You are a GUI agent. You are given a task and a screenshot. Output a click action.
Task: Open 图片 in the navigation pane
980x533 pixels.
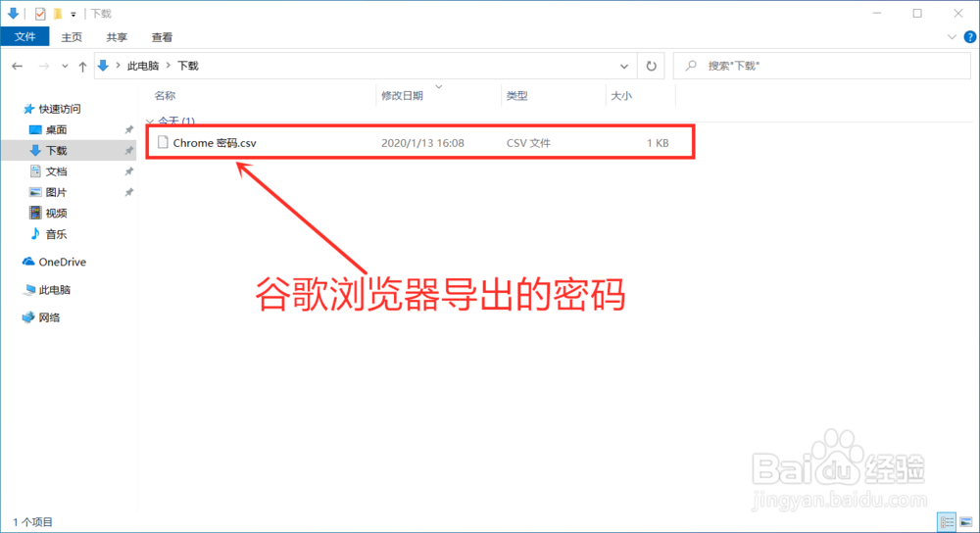coord(56,192)
